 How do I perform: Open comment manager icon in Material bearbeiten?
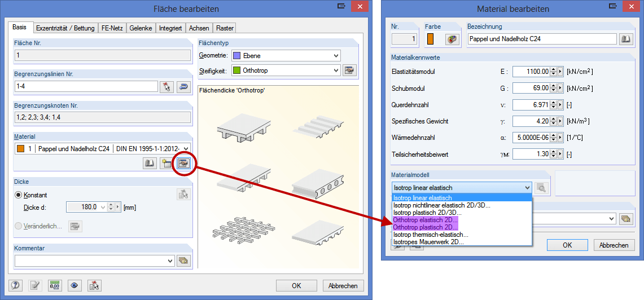coord(625,219)
